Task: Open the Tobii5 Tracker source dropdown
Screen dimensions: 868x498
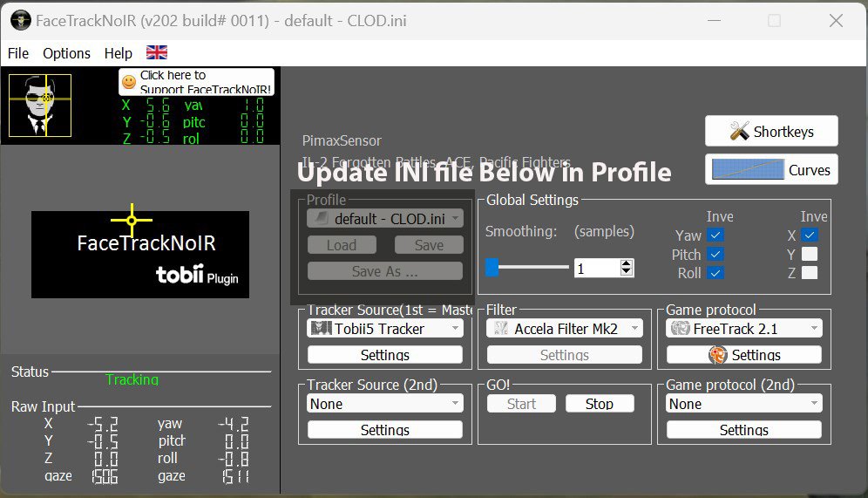Action: 385,329
